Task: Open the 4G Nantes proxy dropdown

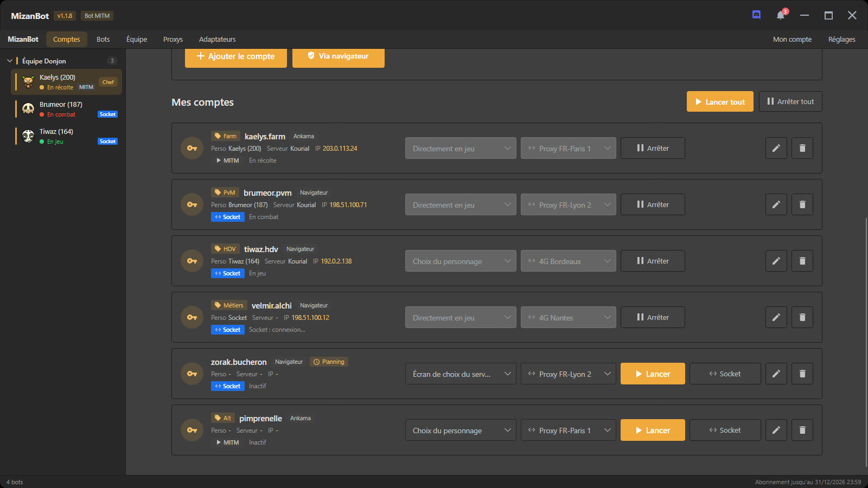Action: [x=569, y=317]
